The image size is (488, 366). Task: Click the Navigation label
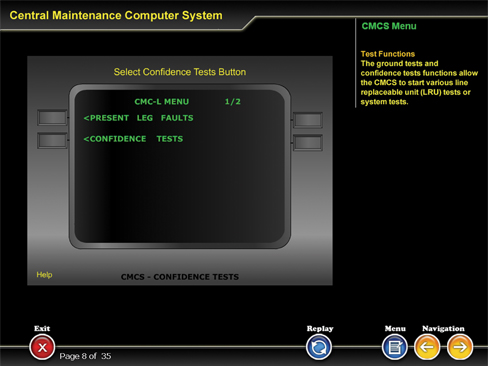tap(443, 328)
